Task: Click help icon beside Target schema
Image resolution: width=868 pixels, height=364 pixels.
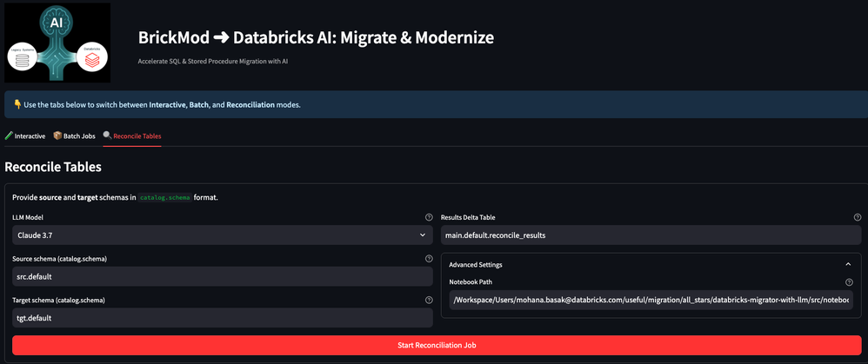Action: click(x=428, y=301)
